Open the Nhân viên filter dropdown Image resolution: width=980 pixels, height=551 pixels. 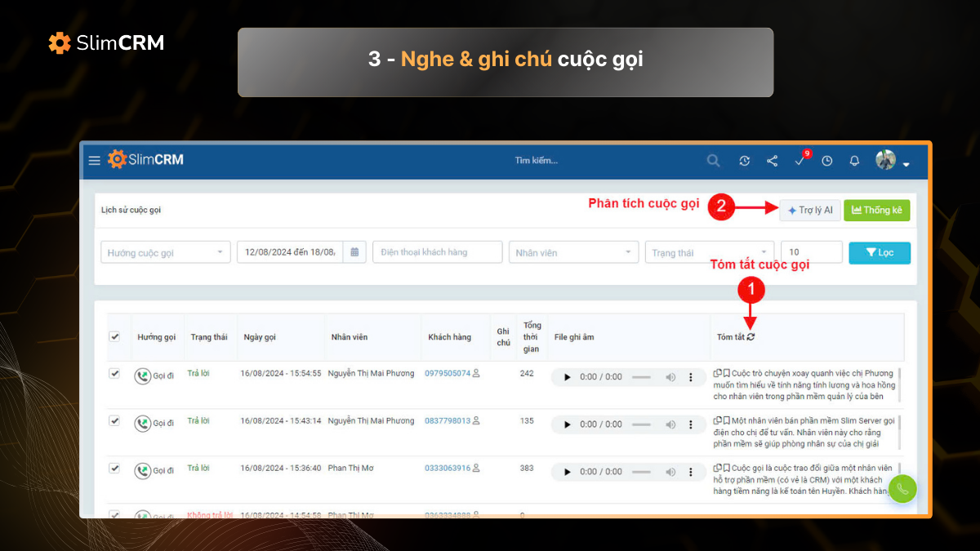click(573, 252)
